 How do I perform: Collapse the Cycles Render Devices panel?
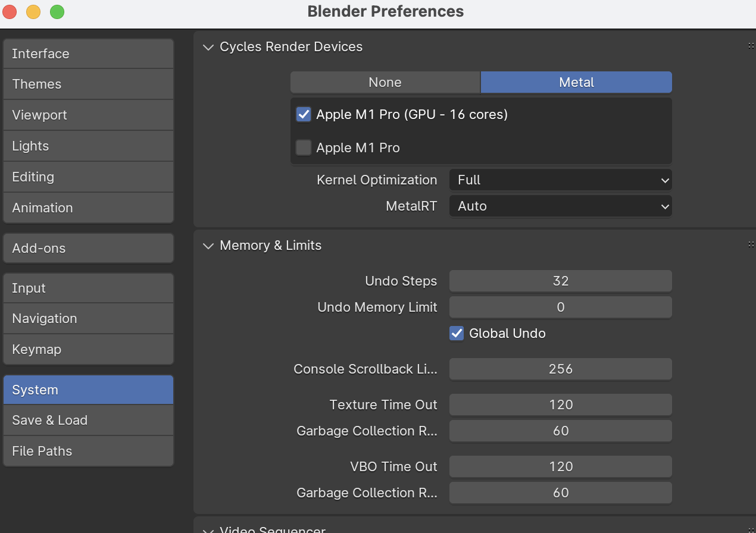(x=208, y=47)
